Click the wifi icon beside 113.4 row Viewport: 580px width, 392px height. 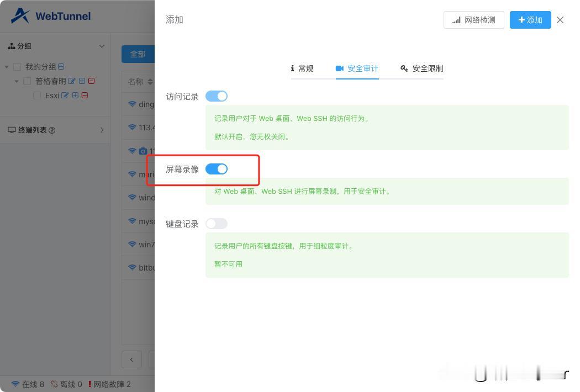click(132, 127)
